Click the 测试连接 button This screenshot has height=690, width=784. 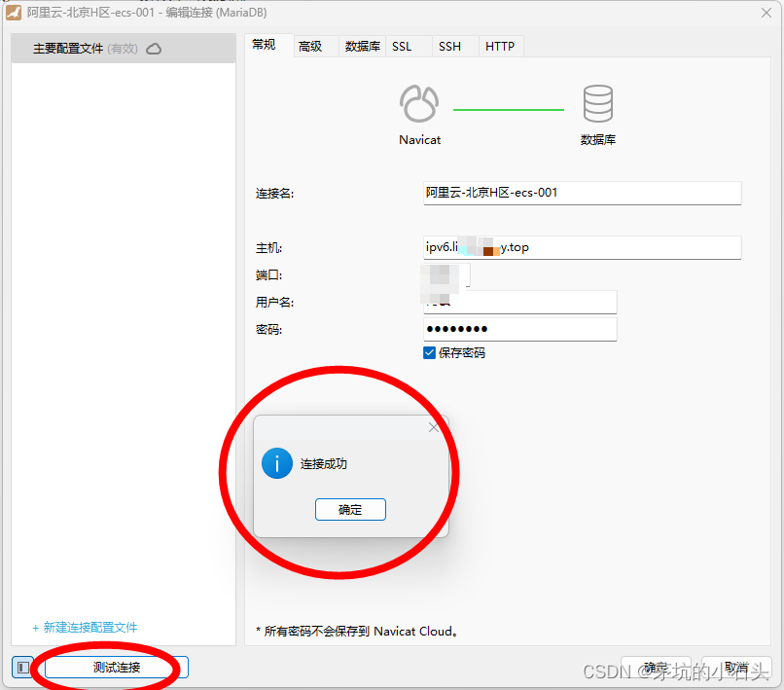[x=117, y=668]
